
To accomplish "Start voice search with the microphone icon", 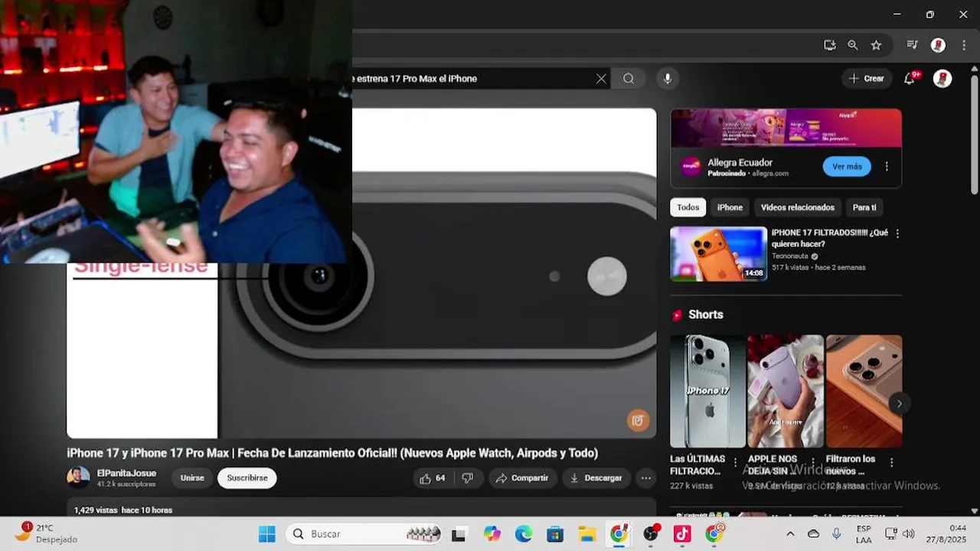I will click(668, 78).
